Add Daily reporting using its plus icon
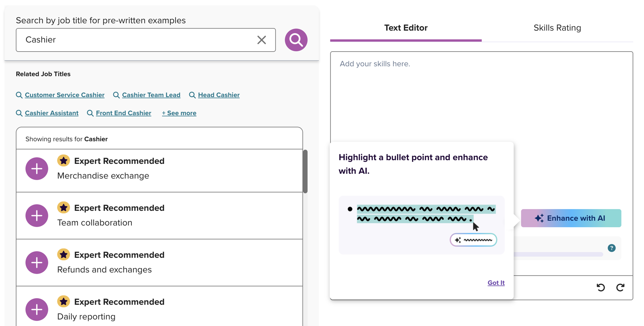 tap(37, 309)
